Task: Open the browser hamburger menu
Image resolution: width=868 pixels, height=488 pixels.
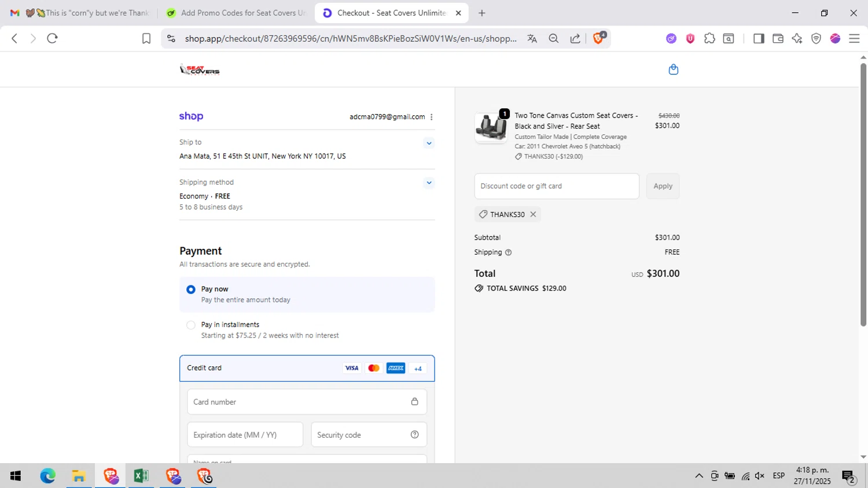Action: 854,38
